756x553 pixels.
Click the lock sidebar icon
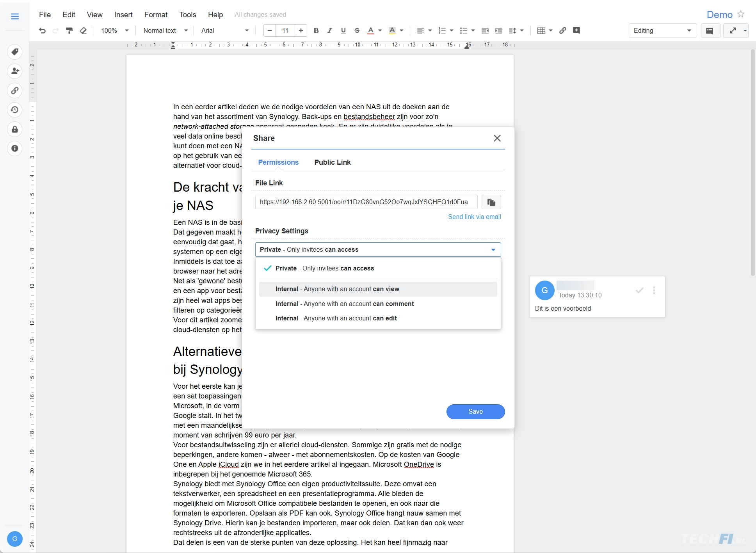[15, 129]
